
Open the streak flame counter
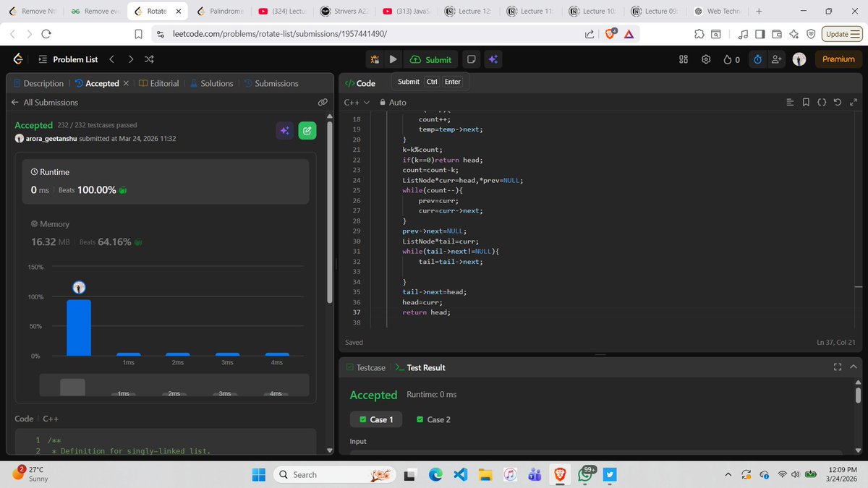(731, 59)
